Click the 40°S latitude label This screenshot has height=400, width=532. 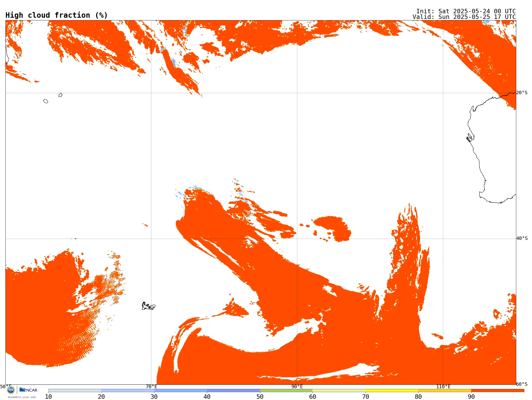point(522,238)
